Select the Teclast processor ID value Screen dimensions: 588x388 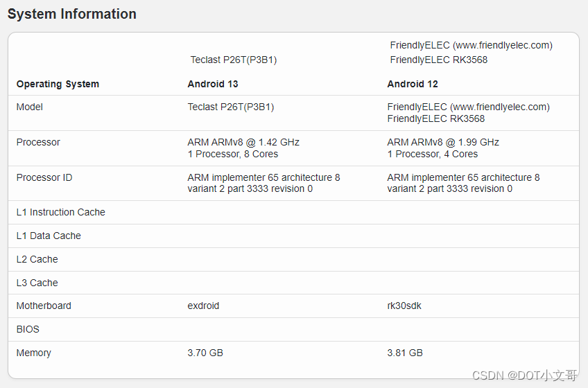pyautogui.click(x=263, y=183)
